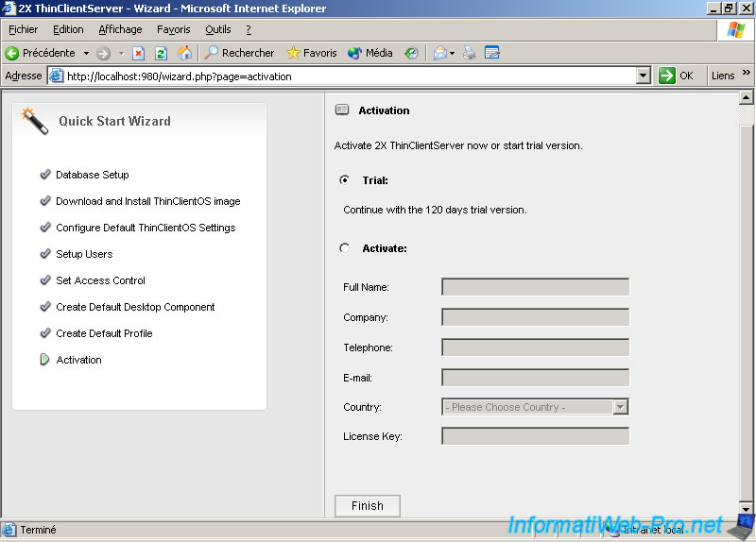Go to Home page icon
The height and width of the screenshot is (542, 756).
[185, 53]
